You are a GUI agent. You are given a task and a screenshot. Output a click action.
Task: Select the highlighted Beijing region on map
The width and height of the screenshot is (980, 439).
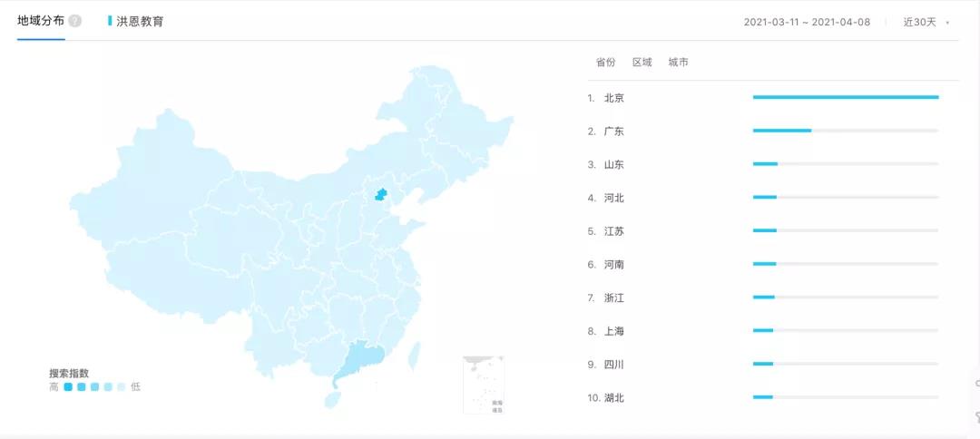[x=381, y=193]
